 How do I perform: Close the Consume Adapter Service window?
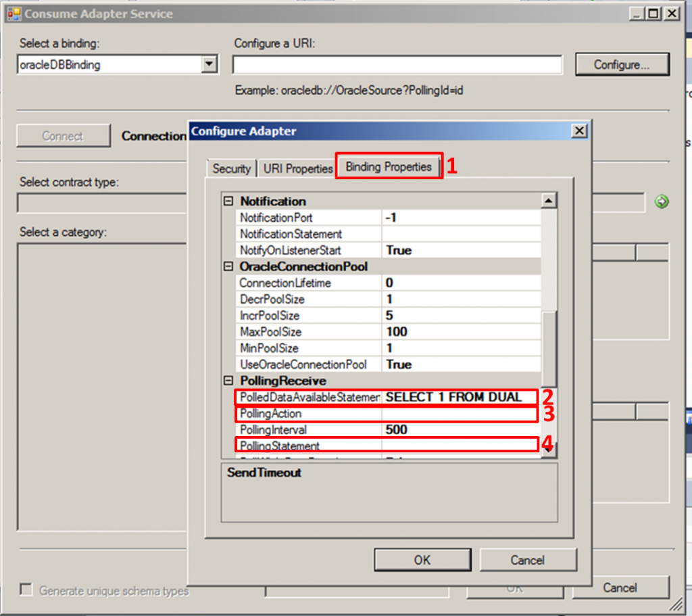[672, 14]
